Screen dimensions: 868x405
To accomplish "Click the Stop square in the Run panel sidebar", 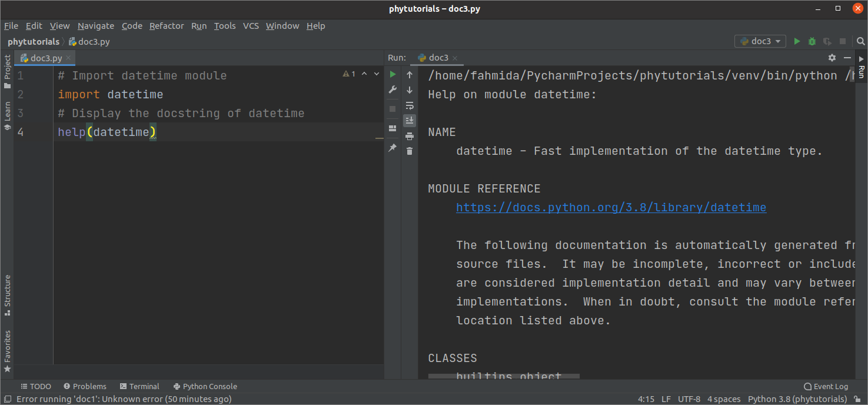I will coord(393,109).
